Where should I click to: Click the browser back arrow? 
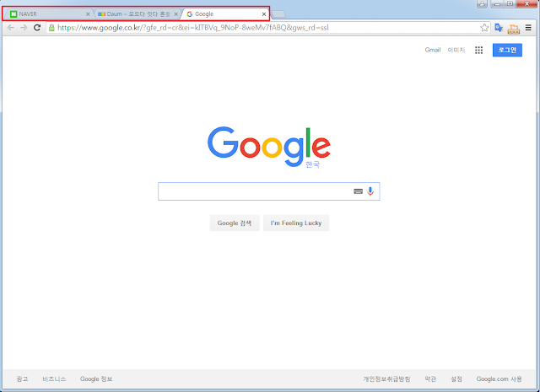(11, 28)
